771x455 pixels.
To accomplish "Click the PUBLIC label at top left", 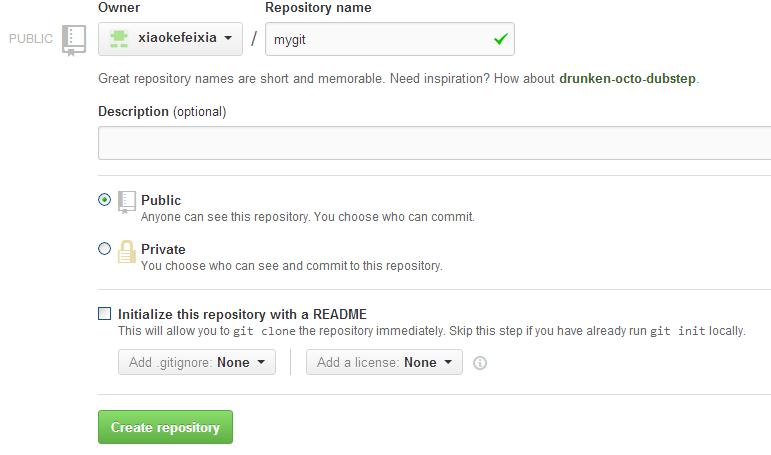I will (31, 39).
